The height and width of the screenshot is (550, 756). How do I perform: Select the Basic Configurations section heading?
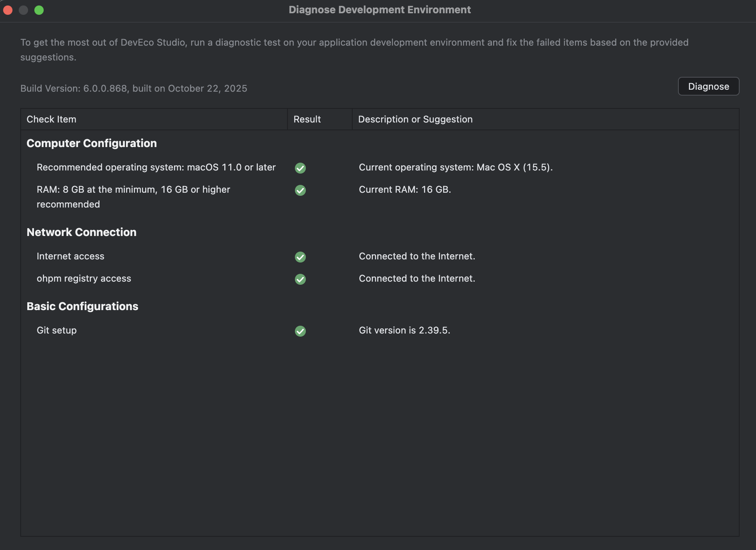[x=82, y=306]
